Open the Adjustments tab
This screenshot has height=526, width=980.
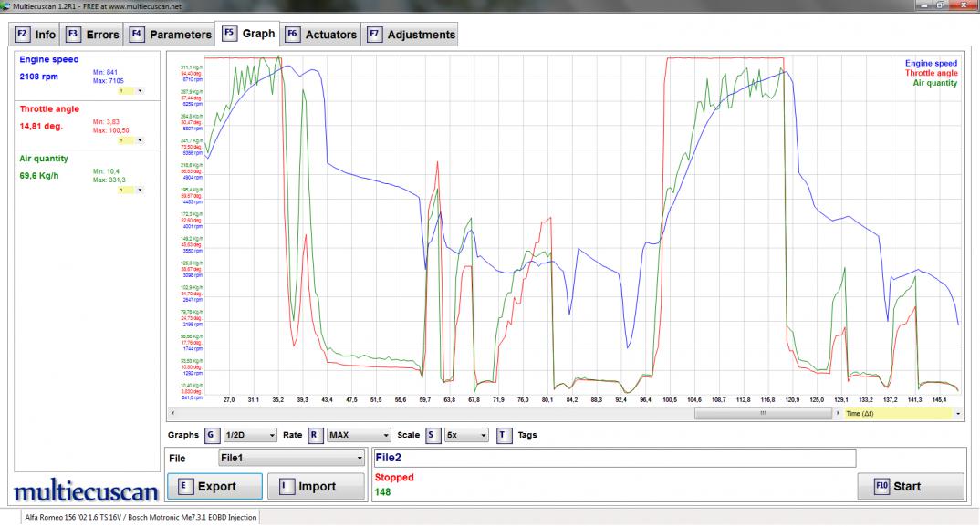tap(411, 35)
